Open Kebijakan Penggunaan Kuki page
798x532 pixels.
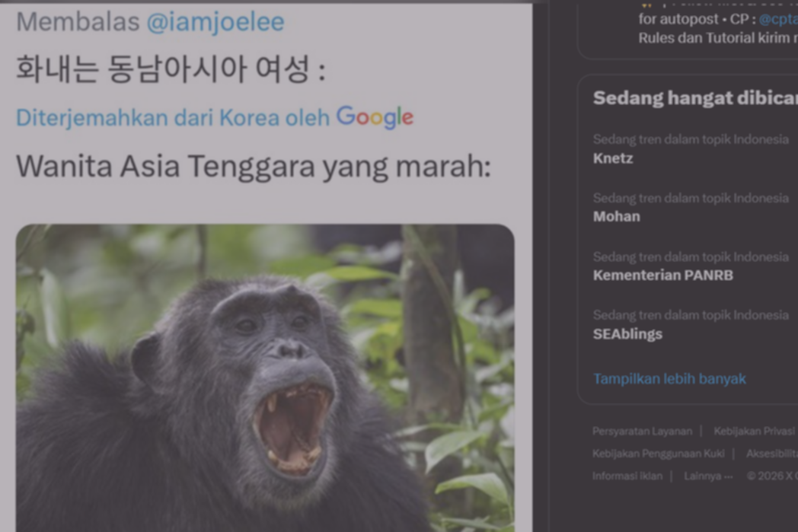658,454
